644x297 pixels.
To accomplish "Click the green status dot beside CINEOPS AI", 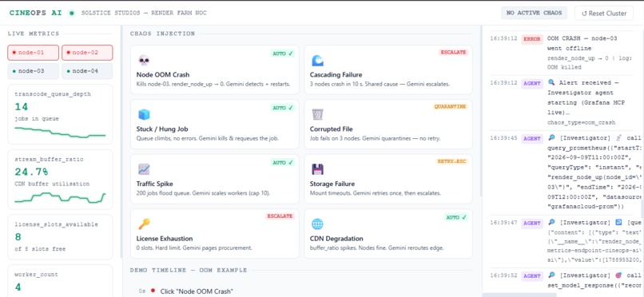I will (72, 13).
